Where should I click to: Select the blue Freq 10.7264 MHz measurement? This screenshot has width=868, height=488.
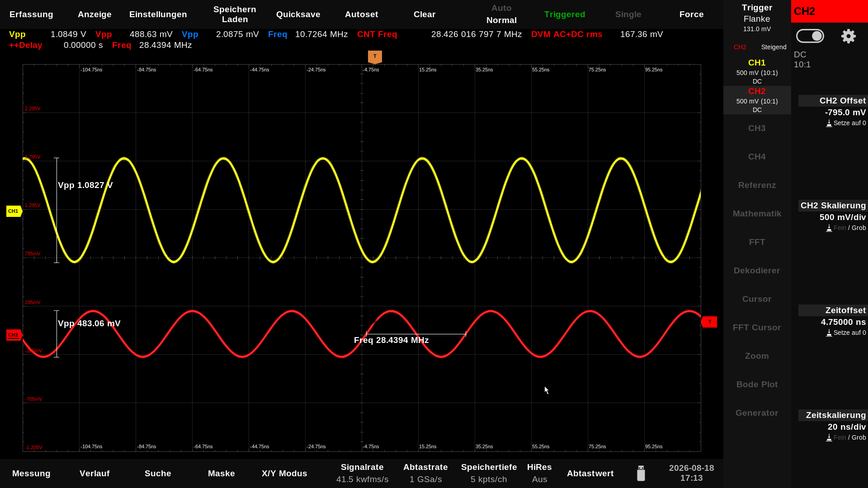click(308, 34)
